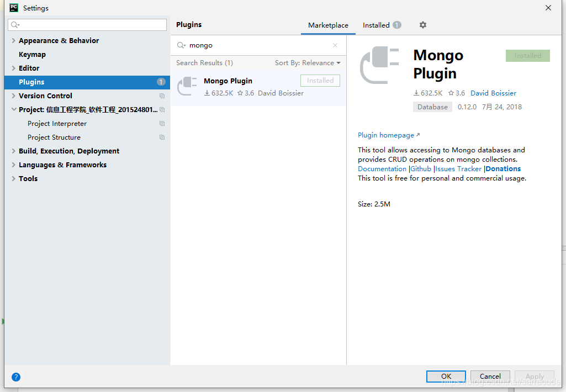Image resolution: width=566 pixels, height=392 pixels.
Task: Click the Plugins update count badge
Action: coord(161,82)
